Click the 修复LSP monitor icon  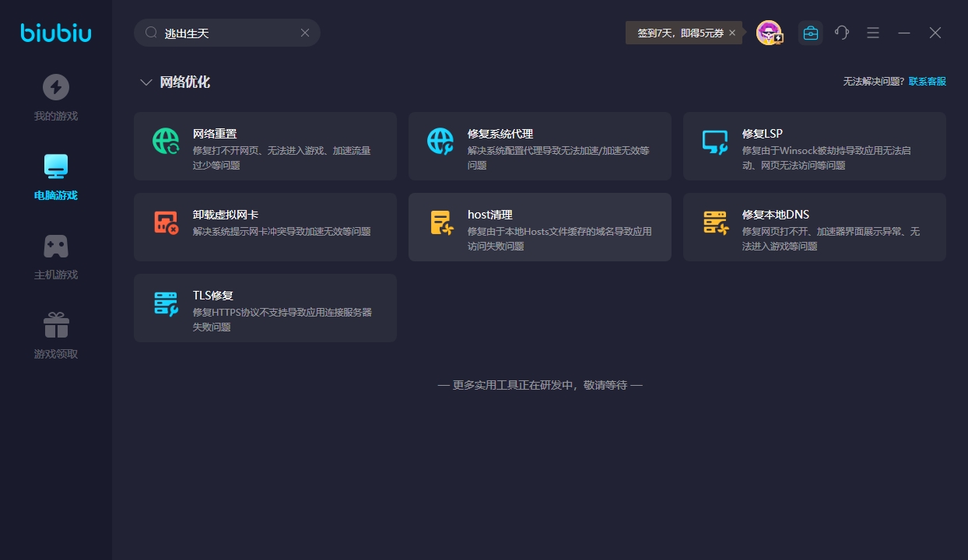pos(714,141)
